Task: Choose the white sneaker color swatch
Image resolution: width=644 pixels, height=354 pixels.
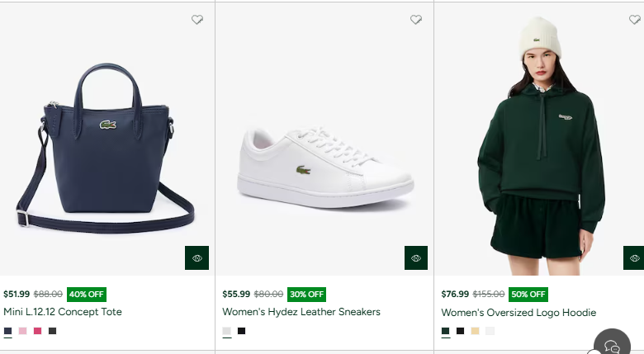Action: (x=227, y=331)
